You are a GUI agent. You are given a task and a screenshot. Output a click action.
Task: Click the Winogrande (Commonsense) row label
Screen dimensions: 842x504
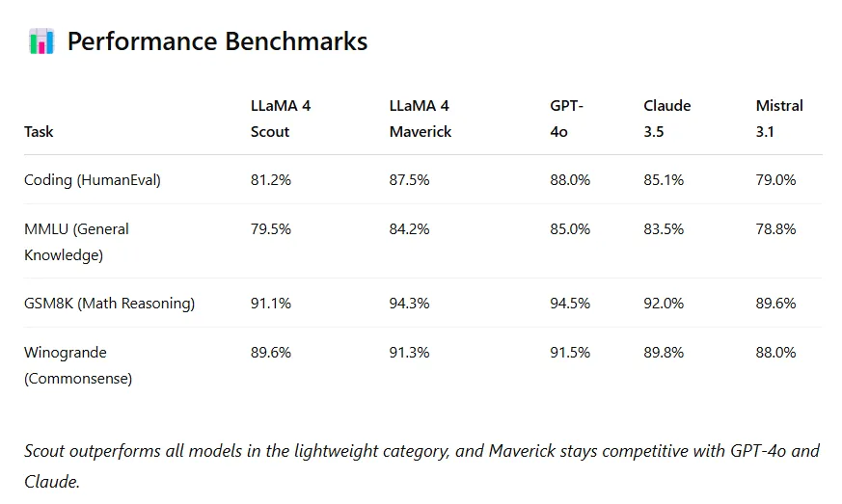[x=78, y=365]
